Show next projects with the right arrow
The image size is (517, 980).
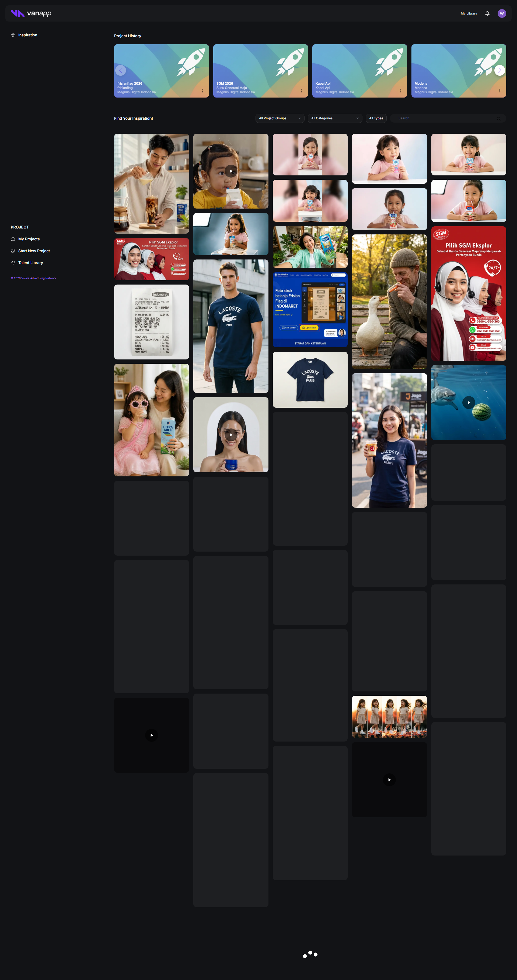499,70
